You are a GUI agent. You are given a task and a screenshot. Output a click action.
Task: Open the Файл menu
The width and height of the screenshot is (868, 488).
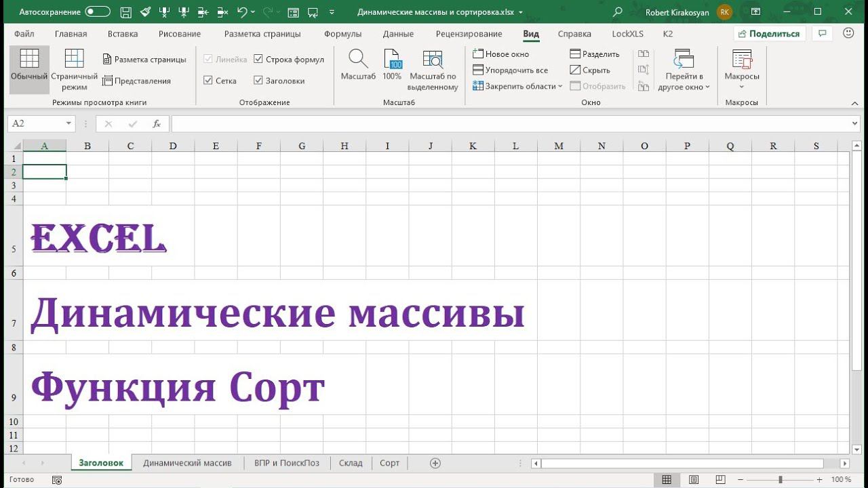tap(24, 34)
